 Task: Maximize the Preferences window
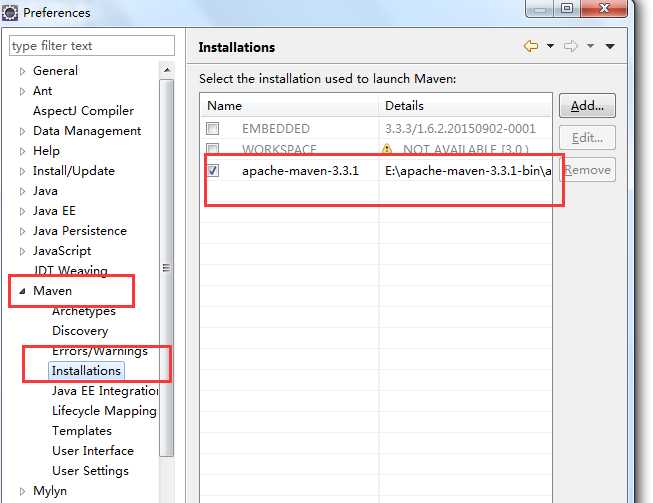point(567,8)
